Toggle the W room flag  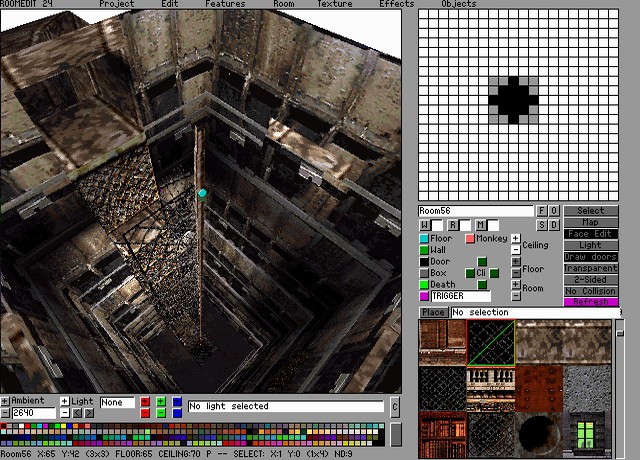424,225
